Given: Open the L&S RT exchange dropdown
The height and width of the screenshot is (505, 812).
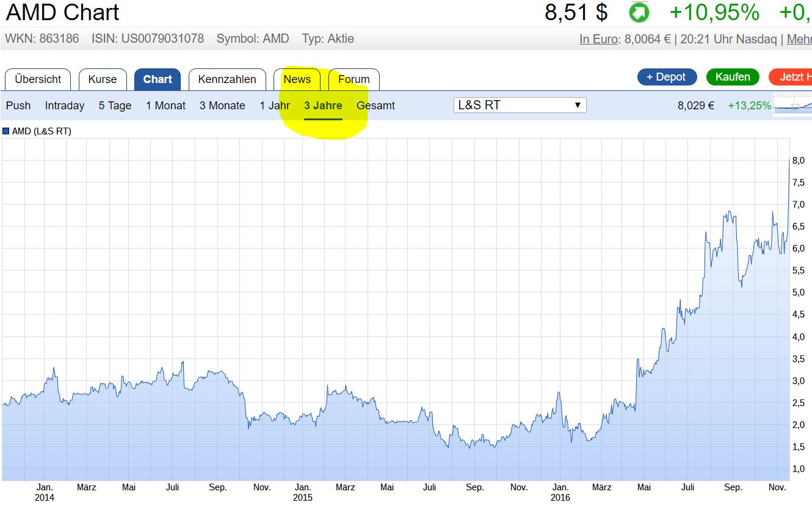Looking at the screenshot, I should (520, 105).
